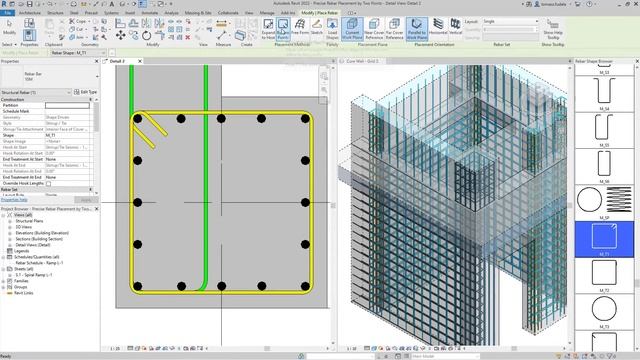The image size is (640, 360).
Task: Select S.1 - Spiral Ramp L-1 sheet
Action: tap(33, 275)
